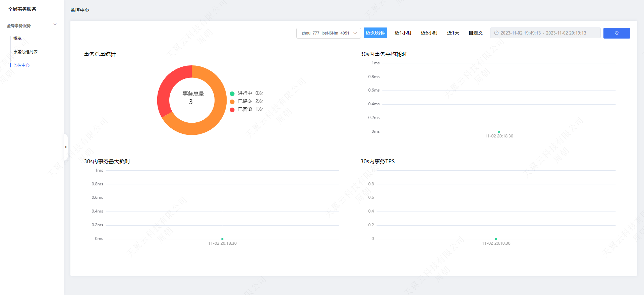
Task: Click the clock icon in date range field
Action: coord(496,33)
